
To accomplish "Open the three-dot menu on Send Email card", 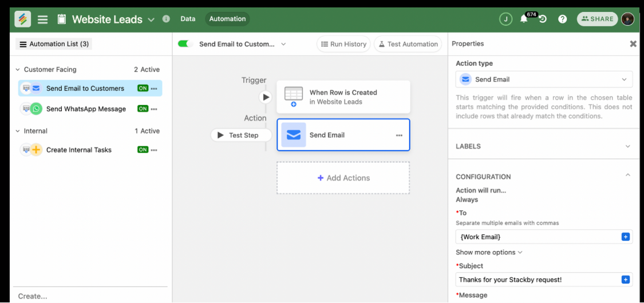I will 399,135.
